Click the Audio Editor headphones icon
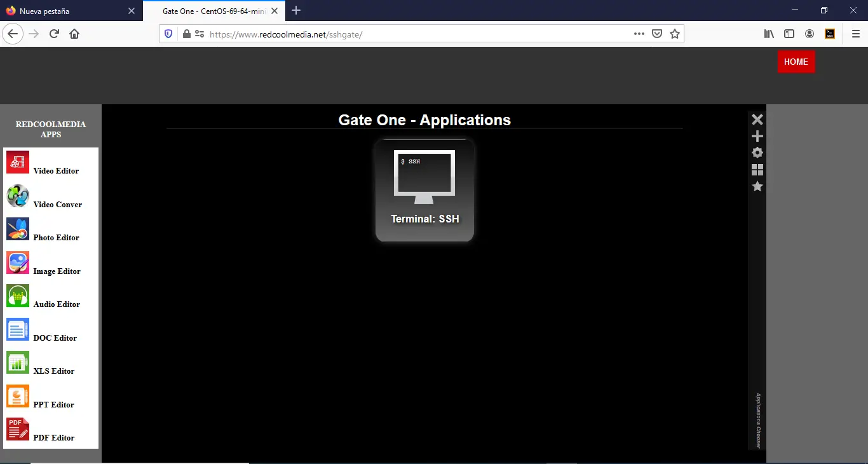 pos(18,296)
